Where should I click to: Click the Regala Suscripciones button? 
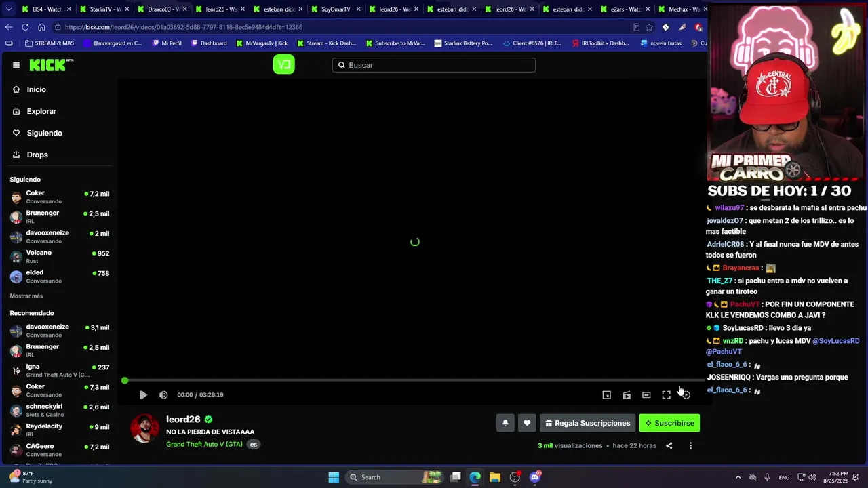point(587,423)
